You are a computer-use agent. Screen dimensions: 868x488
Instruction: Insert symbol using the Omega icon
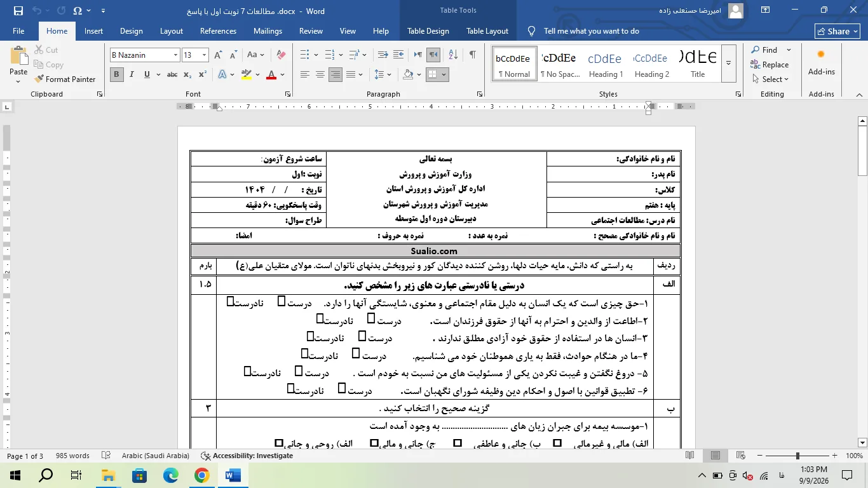click(x=78, y=11)
